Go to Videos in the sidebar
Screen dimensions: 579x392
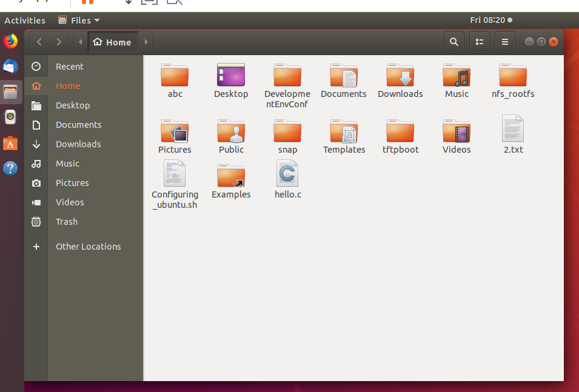click(x=84, y=202)
